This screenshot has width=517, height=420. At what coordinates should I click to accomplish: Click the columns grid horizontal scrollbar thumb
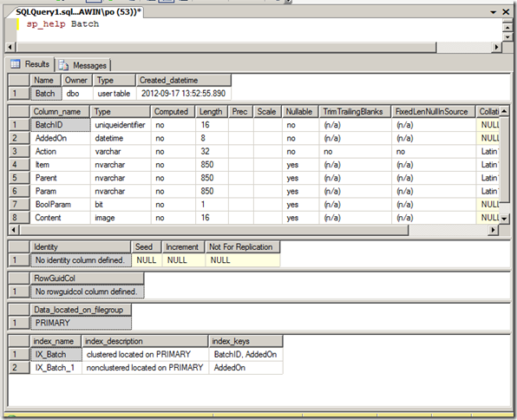pyautogui.click(x=214, y=230)
